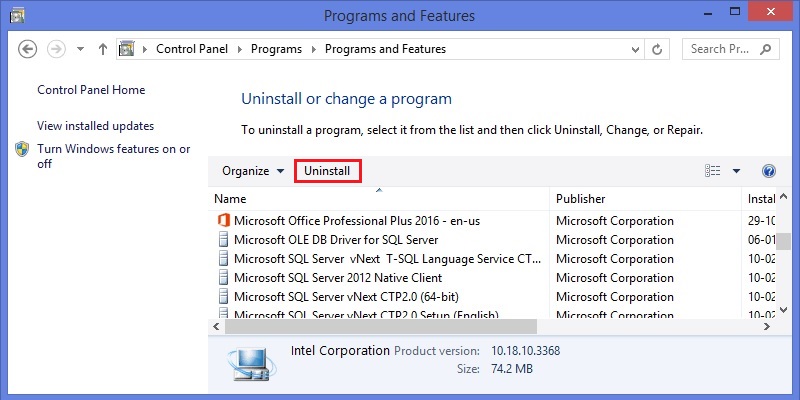Open the Organize dropdown menu

point(253,171)
